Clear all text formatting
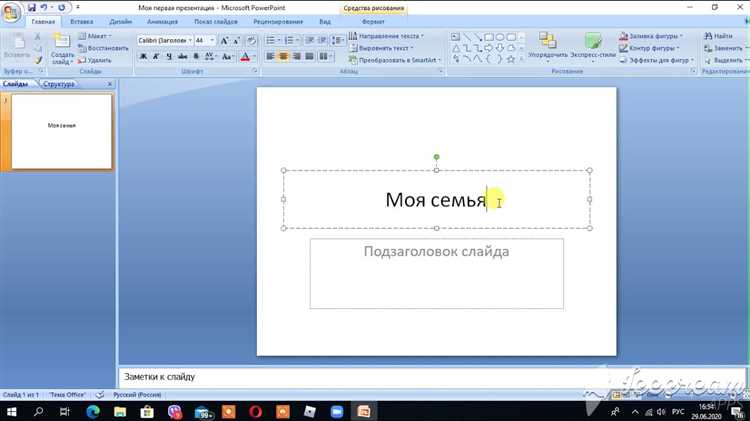Image resolution: width=750 pixels, height=421 pixels. [252, 41]
